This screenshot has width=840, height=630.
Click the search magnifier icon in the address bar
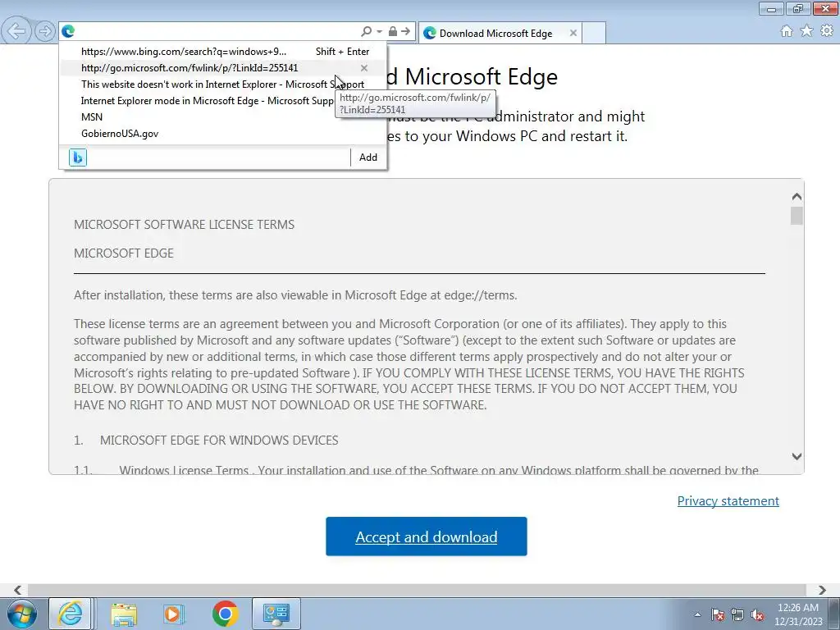pos(366,32)
